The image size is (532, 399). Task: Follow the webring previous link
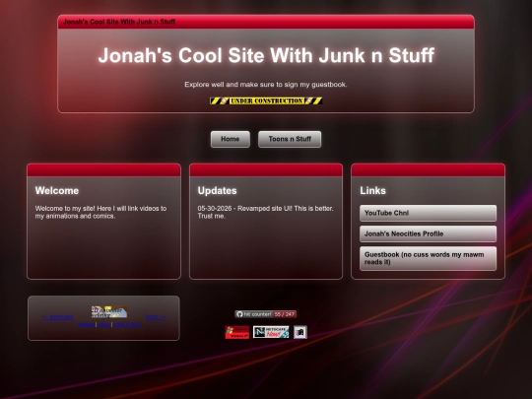[x=57, y=317]
